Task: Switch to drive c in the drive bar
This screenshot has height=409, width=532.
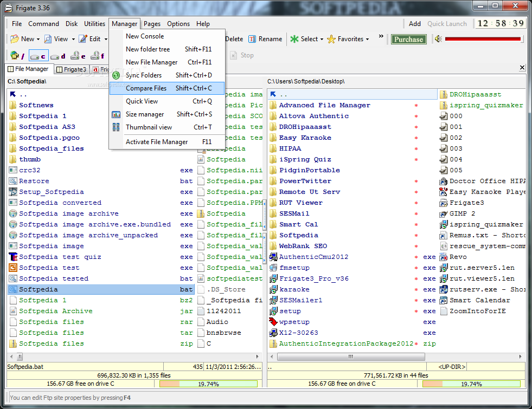Action: coord(39,56)
